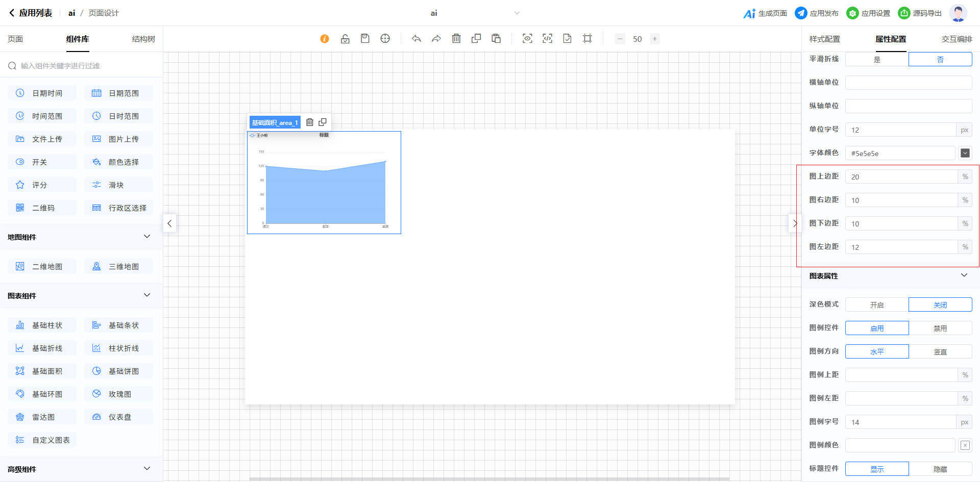This screenshot has width=980, height=482.
Task: Set 图例方向 to 竖直
Action: [940, 352]
